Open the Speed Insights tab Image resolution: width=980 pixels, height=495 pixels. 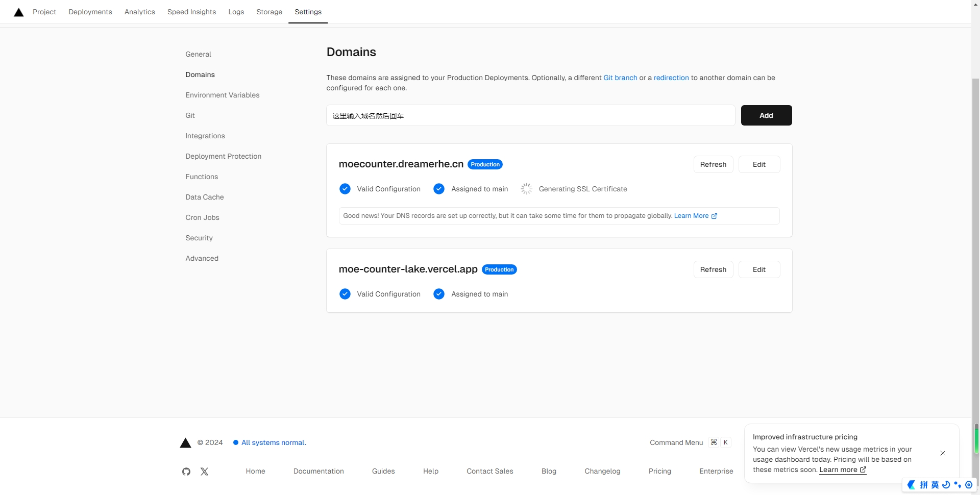coord(191,12)
